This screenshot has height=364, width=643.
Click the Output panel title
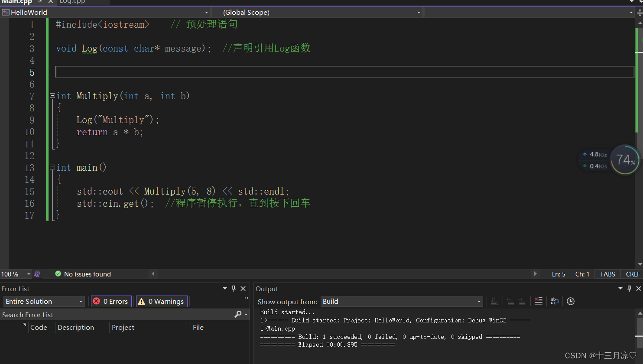pyautogui.click(x=267, y=289)
